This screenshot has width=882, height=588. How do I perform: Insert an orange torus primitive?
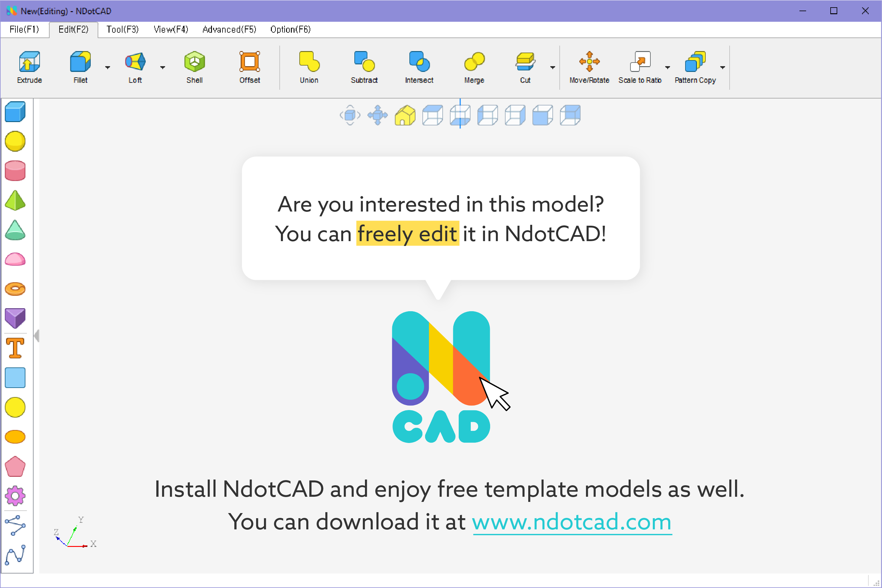[x=15, y=289]
